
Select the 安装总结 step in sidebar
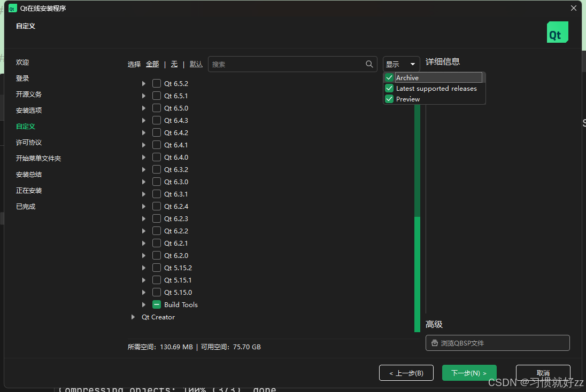click(29, 175)
